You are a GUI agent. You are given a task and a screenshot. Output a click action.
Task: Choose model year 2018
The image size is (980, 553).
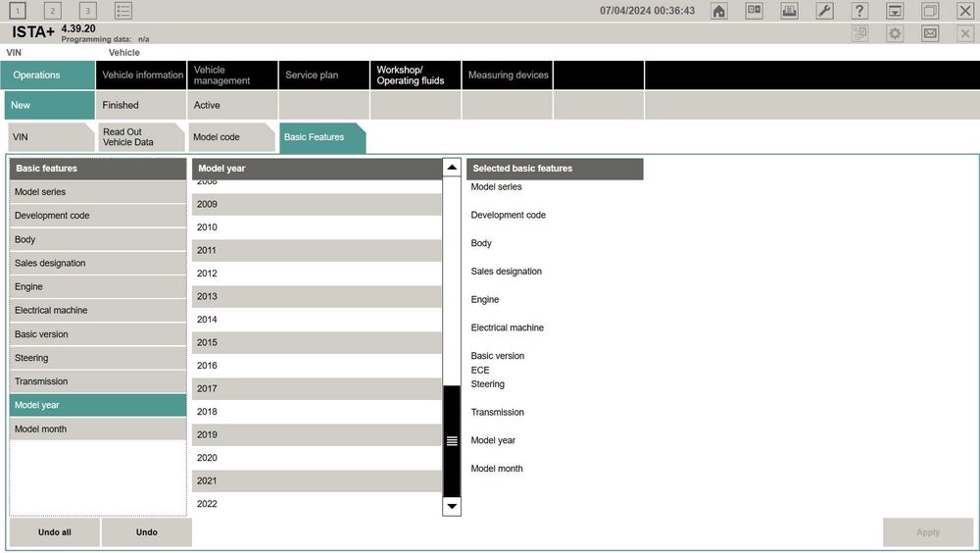tap(317, 412)
